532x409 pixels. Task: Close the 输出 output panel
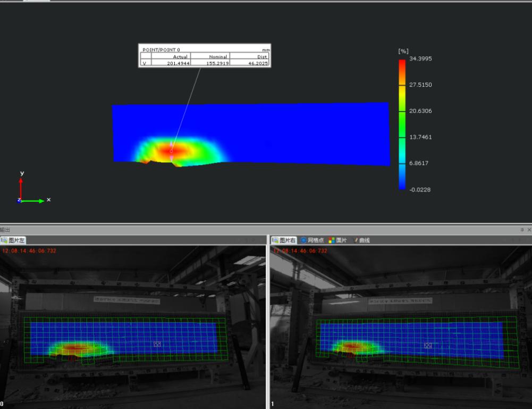point(528,230)
